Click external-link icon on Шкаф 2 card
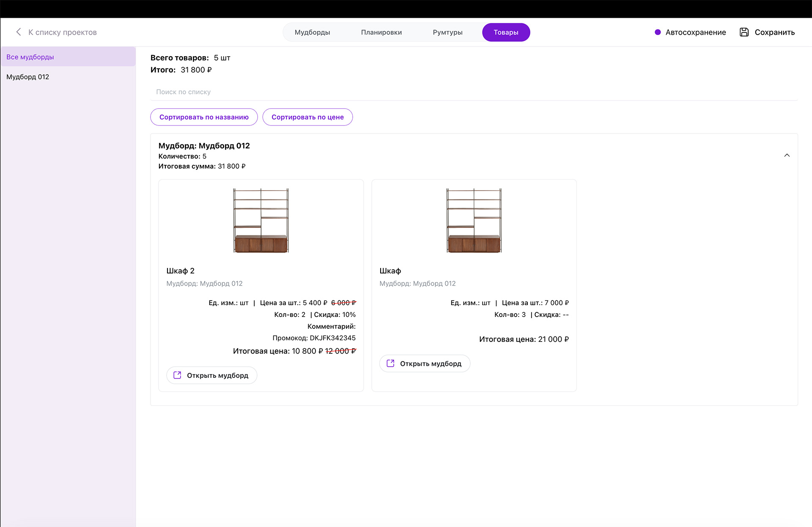This screenshot has width=812, height=527. [x=177, y=375]
